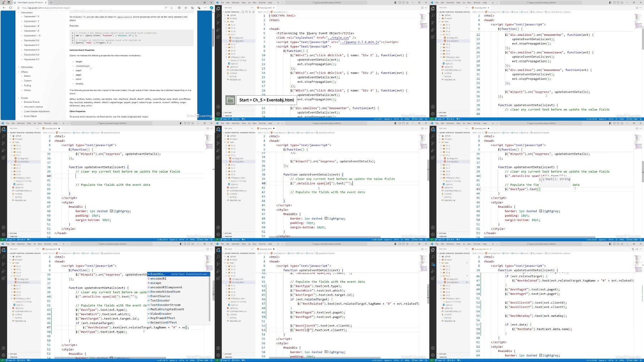The height and width of the screenshot is (362, 644).
Task: Open Extensions icon in center VS Code frame
Action: pos(218,158)
